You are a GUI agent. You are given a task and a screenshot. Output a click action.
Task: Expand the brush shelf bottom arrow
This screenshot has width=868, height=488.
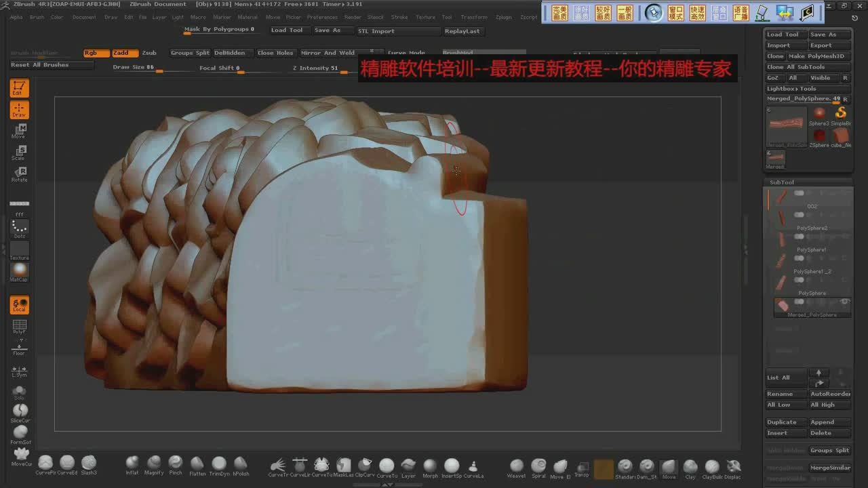coord(389,485)
